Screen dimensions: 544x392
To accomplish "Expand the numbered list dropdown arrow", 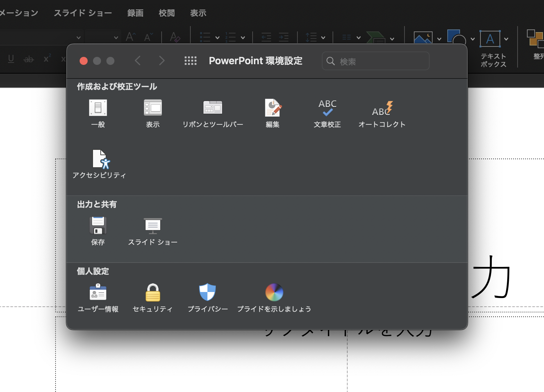I will [243, 38].
